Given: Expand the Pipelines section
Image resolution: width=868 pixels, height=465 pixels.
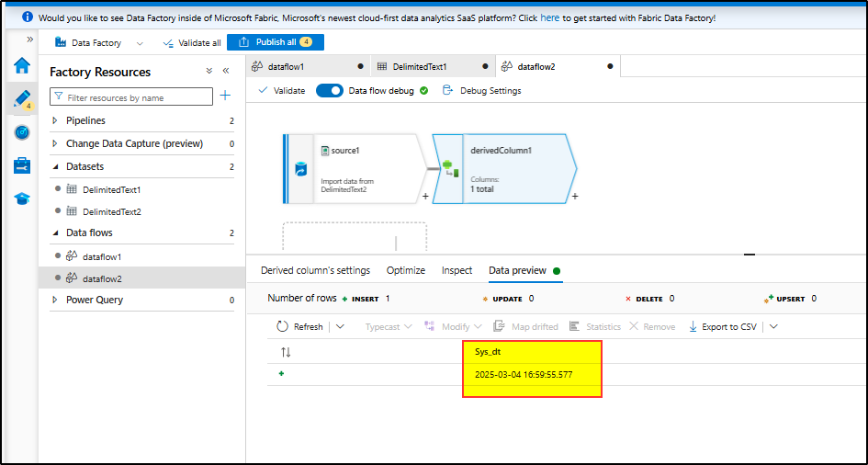Looking at the screenshot, I should pos(54,120).
